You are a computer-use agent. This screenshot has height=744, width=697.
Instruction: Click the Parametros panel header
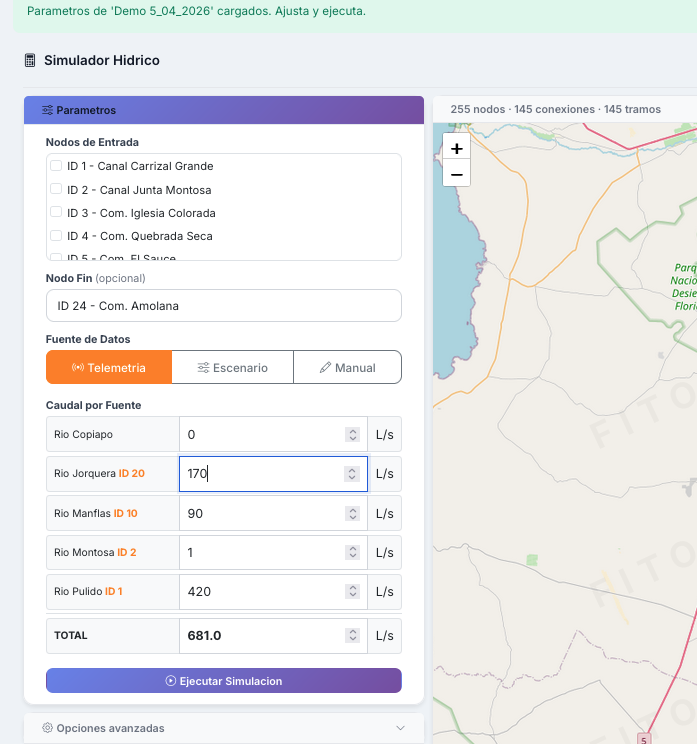tap(223, 110)
